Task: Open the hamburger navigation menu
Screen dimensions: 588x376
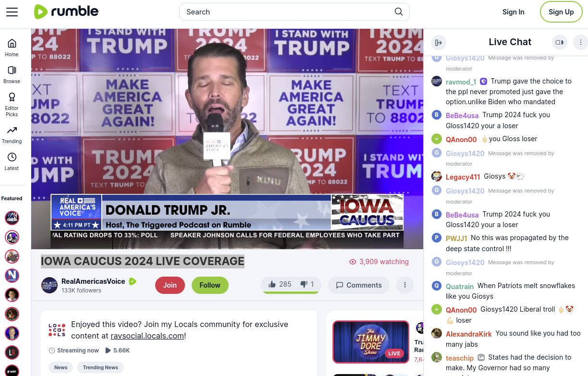Action: [12, 12]
